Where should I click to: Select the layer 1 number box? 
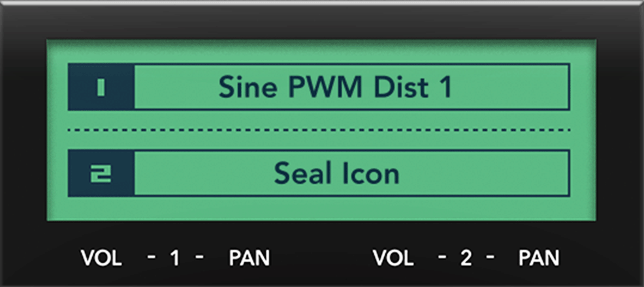coord(101,87)
